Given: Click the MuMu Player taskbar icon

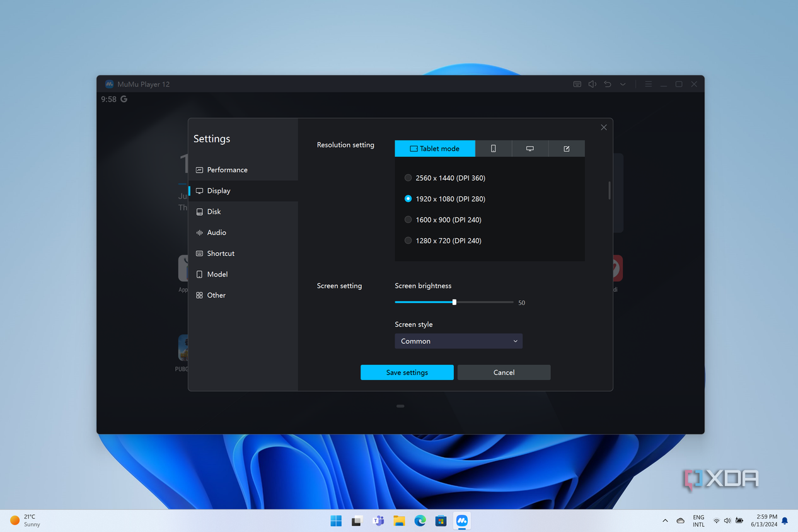Looking at the screenshot, I should pos(462,521).
